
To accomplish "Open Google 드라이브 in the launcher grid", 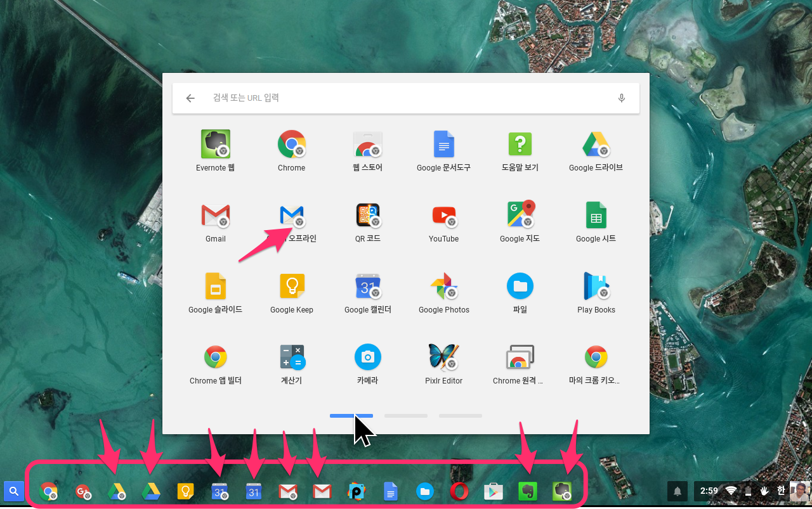I will pos(596,151).
